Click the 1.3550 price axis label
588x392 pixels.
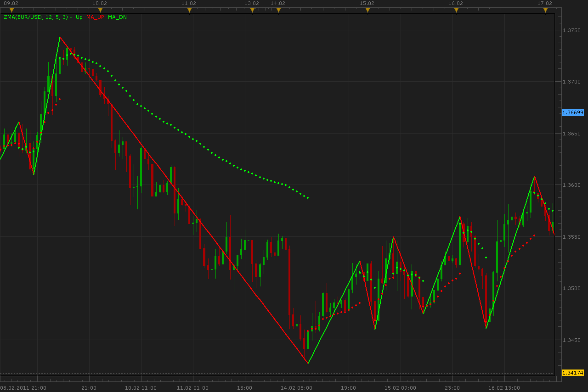[571, 237]
